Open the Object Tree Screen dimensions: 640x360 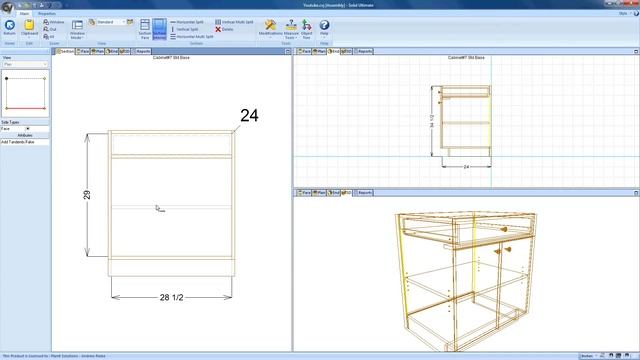click(307, 29)
